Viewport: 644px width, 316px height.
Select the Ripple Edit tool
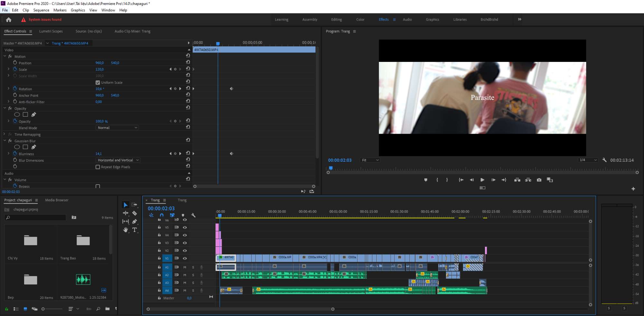126,213
